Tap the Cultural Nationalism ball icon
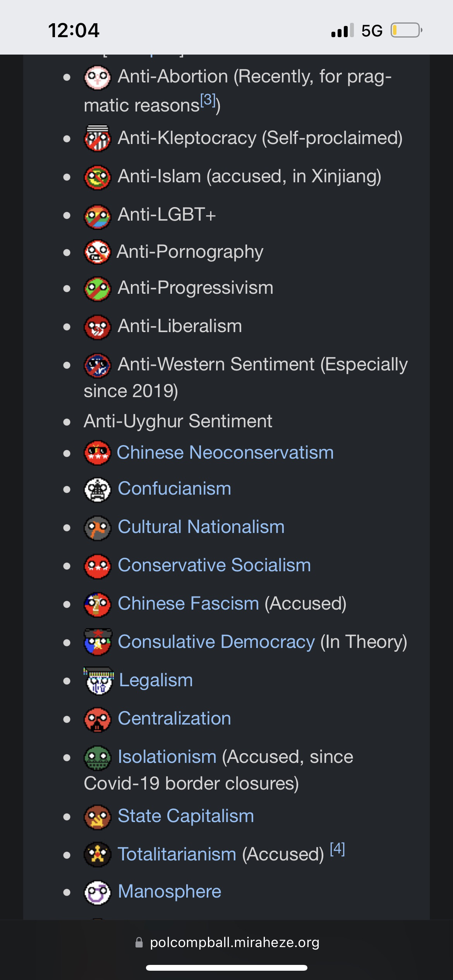 [x=98, y=528]
